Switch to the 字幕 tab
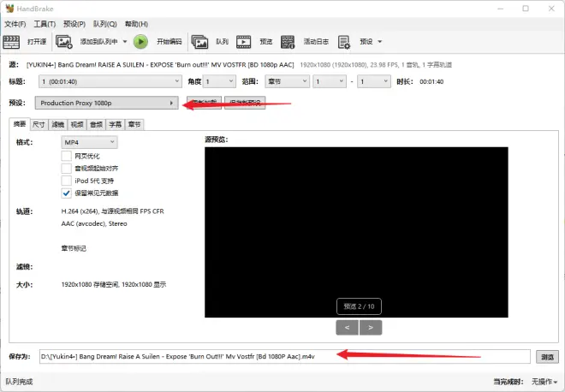565x392 pixels. coord(116,125)
